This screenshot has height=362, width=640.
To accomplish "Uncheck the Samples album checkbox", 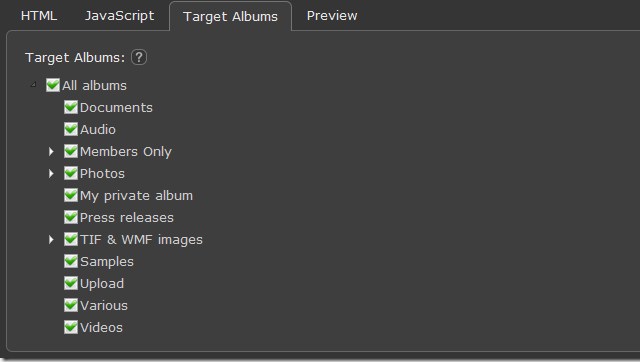I will (71, 261).
